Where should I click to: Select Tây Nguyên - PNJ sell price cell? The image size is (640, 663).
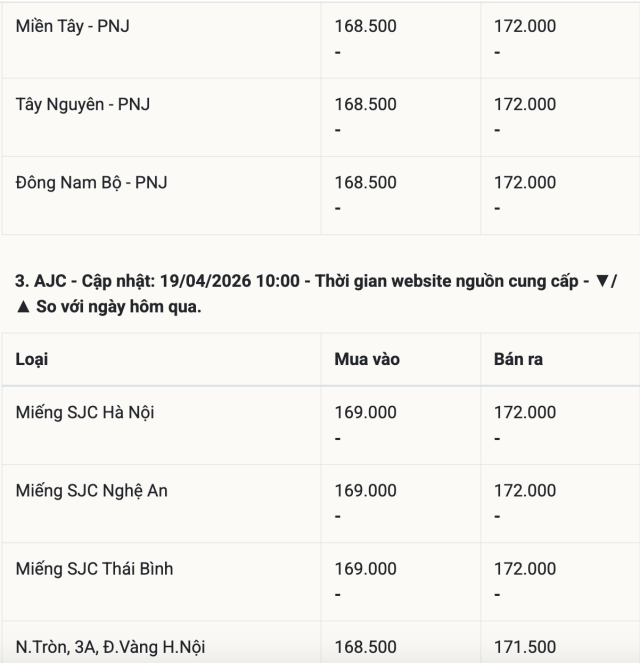(524, 104)
